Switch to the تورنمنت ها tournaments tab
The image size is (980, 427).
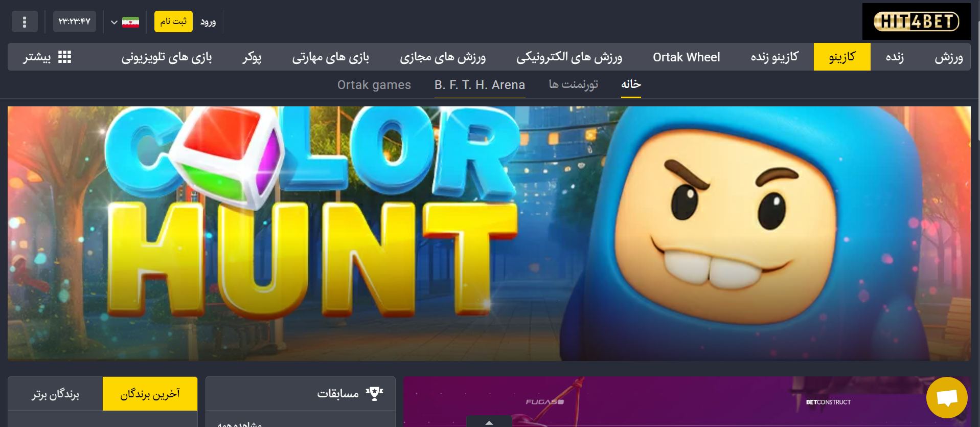pos(573,84)
